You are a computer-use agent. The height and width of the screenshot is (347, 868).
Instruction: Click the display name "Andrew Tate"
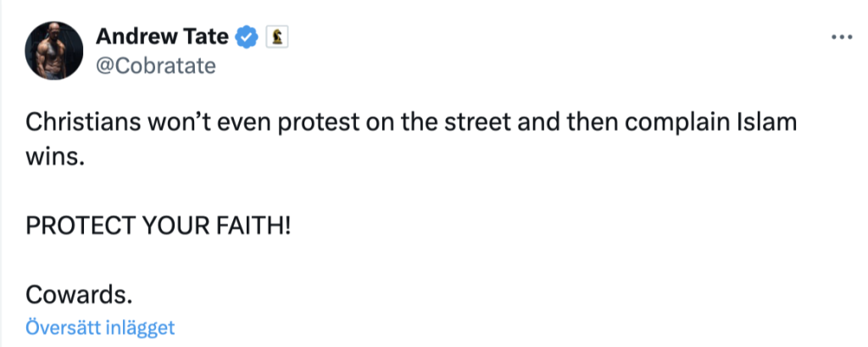tap(162, 36)
